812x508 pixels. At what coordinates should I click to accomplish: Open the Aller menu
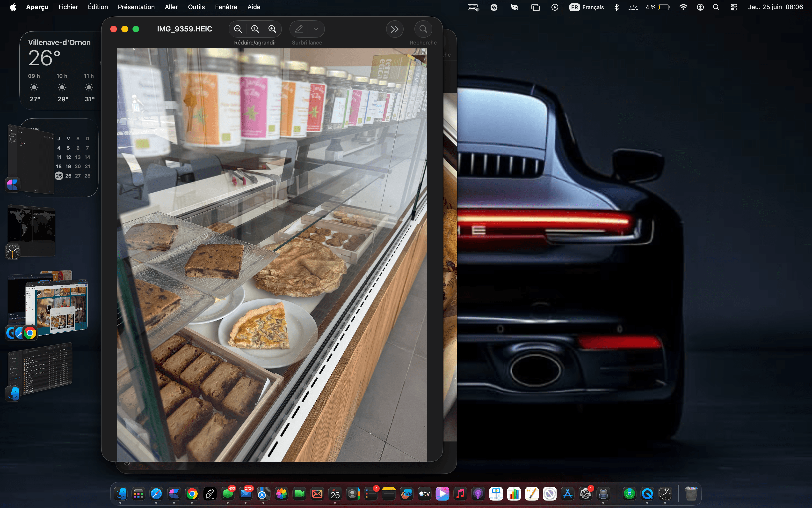pos(171,7)
